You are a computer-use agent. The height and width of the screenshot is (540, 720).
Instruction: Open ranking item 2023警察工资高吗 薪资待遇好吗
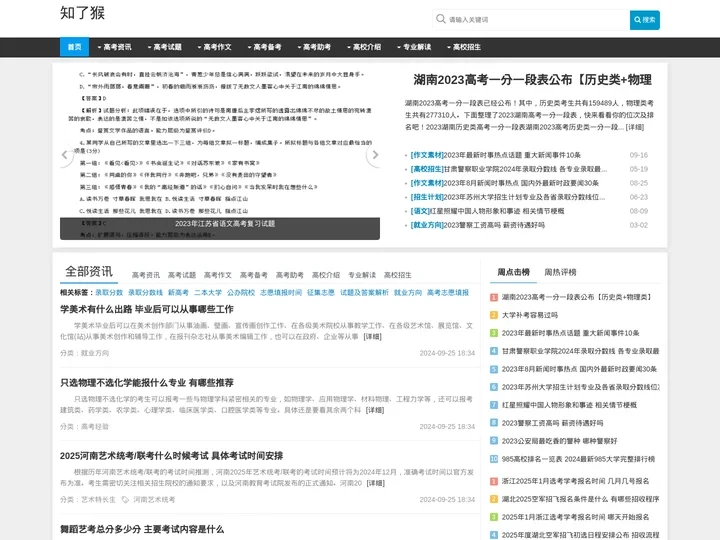(552, 423)
